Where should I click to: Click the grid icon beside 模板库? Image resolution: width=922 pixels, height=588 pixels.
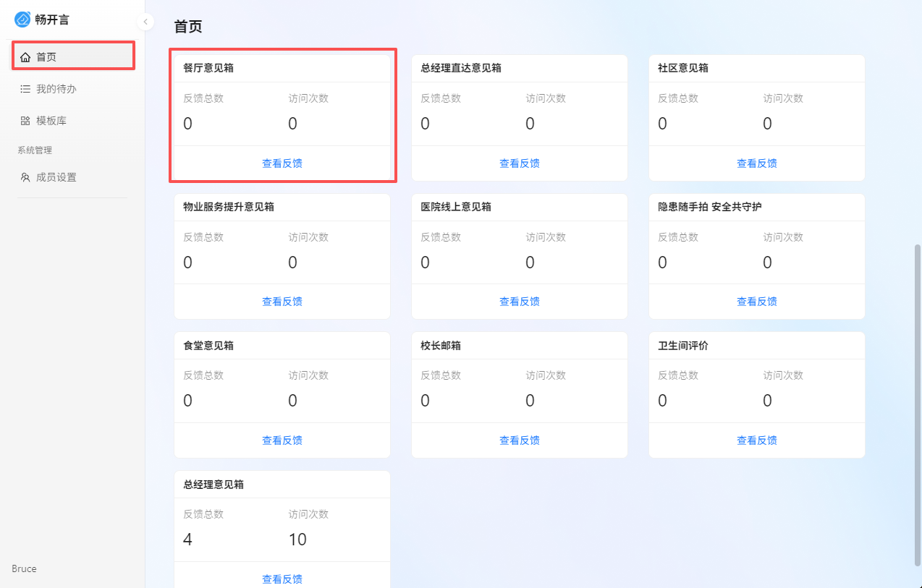click(x=25, y=121)
